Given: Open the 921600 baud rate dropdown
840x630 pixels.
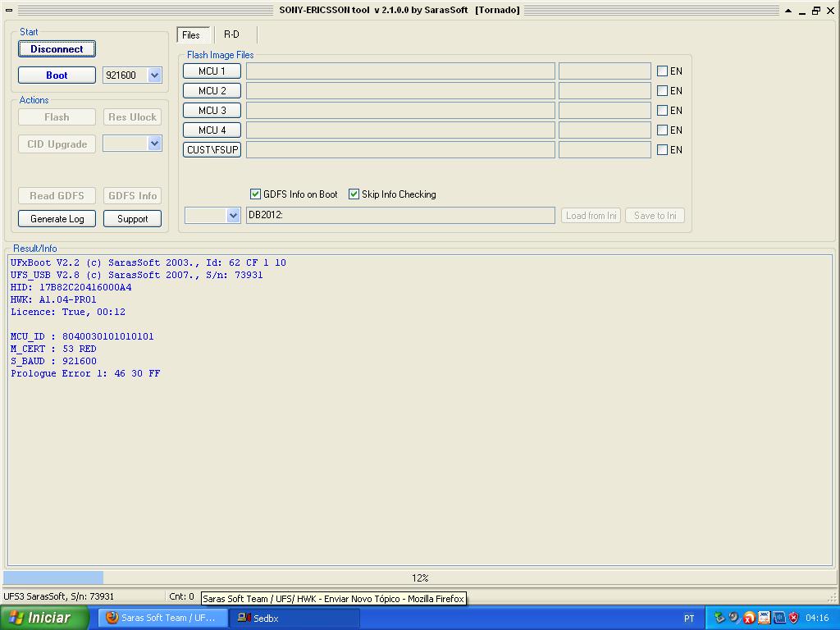Looking at the screenshot, I should click(155, 75).
